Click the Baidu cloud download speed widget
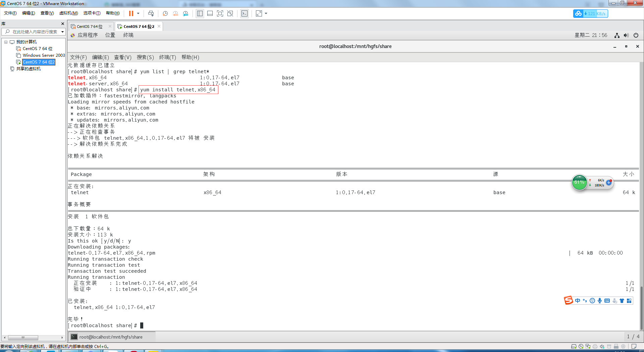Image resolution: width=644 pixels, height=352 pixels. pos(590,13)
